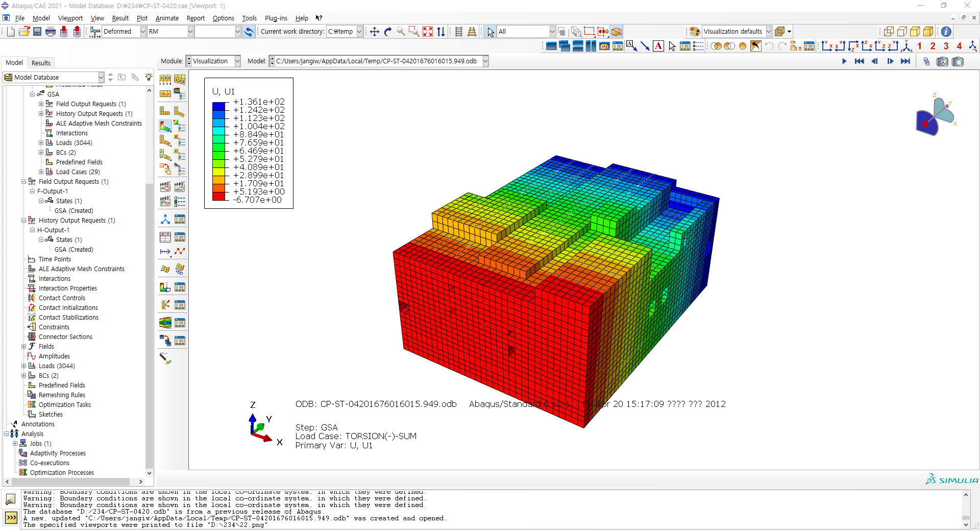Apply view number 1
Viewport: 980px width, 531px height.
coord(920,46)
